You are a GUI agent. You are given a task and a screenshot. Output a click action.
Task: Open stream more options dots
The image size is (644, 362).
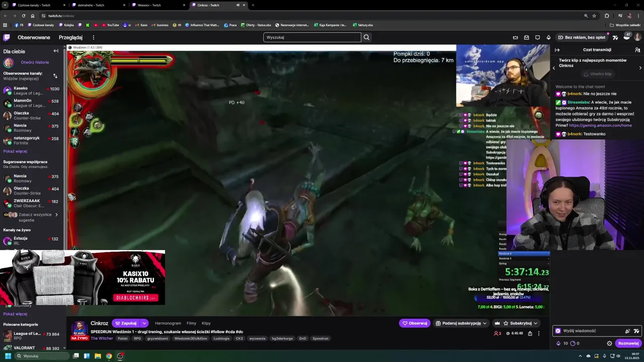pos(539,333)
